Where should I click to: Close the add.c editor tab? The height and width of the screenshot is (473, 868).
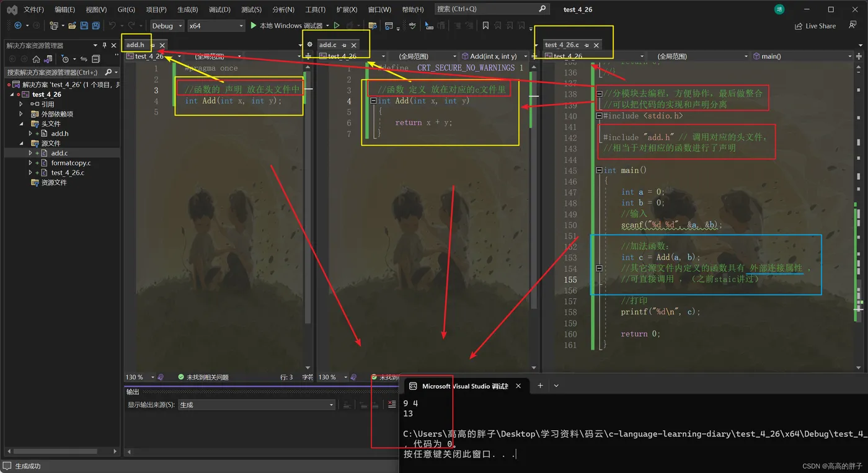(354, 45)
